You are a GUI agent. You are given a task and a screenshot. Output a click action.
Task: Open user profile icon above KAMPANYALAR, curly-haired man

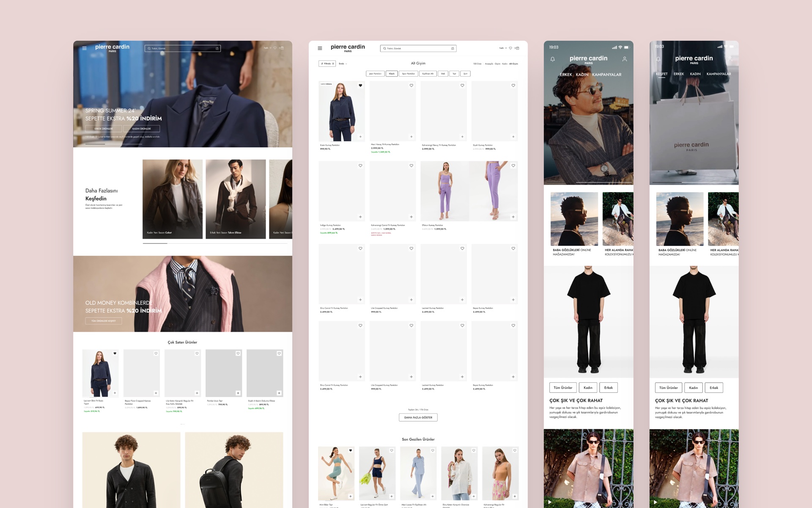[624, 59]
